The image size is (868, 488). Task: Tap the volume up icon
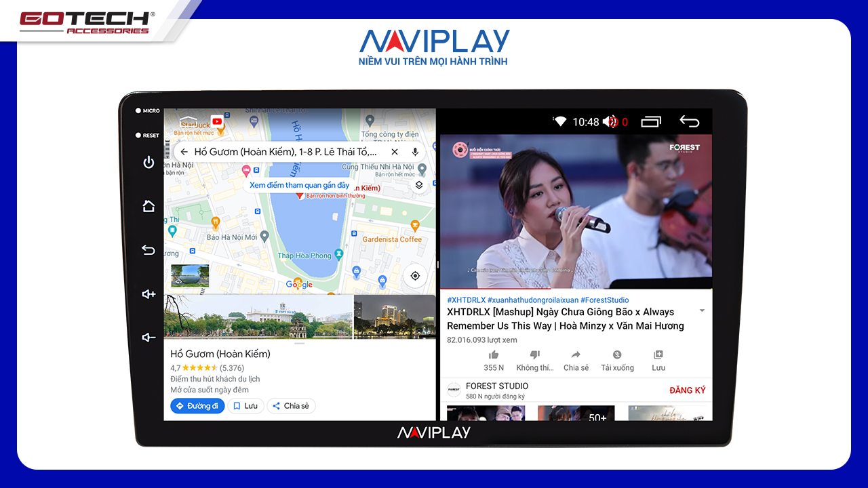(x=149, y=294)
